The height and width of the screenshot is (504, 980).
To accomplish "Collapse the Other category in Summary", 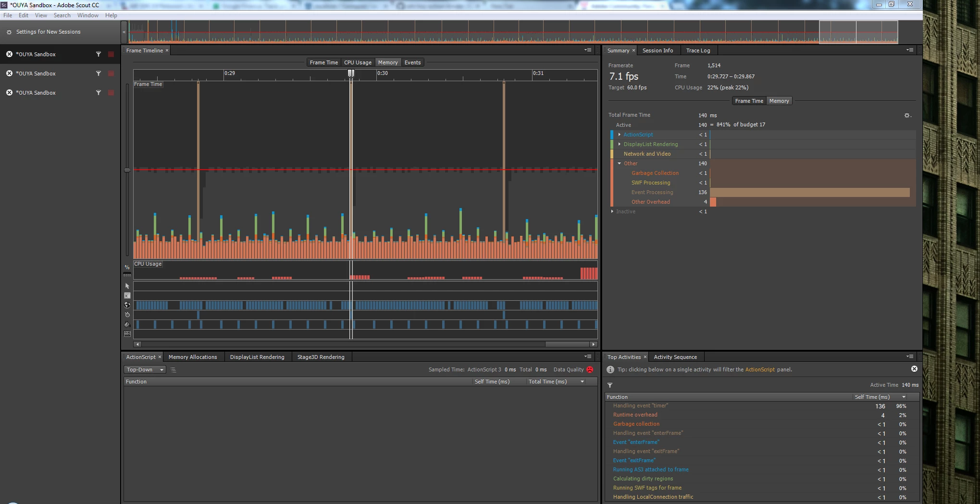I will point(620,163).
